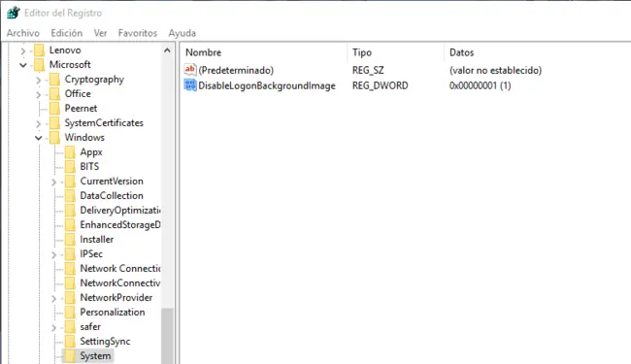This screenshot has width=631, height=364.
Task: Expand the Lenovo key
Action: point(23,50)
